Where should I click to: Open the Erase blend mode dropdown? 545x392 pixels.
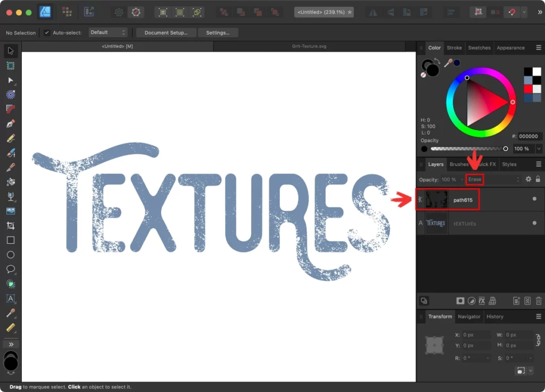(493, 180)
